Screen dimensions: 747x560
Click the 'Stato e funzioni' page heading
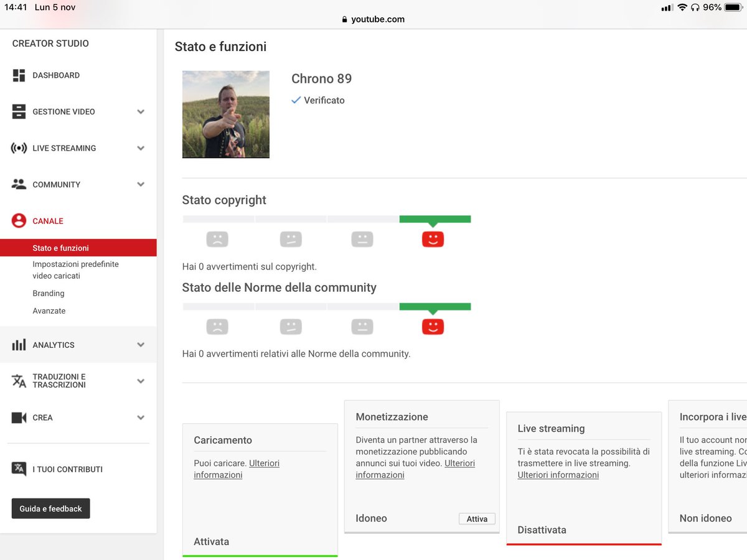221,47
